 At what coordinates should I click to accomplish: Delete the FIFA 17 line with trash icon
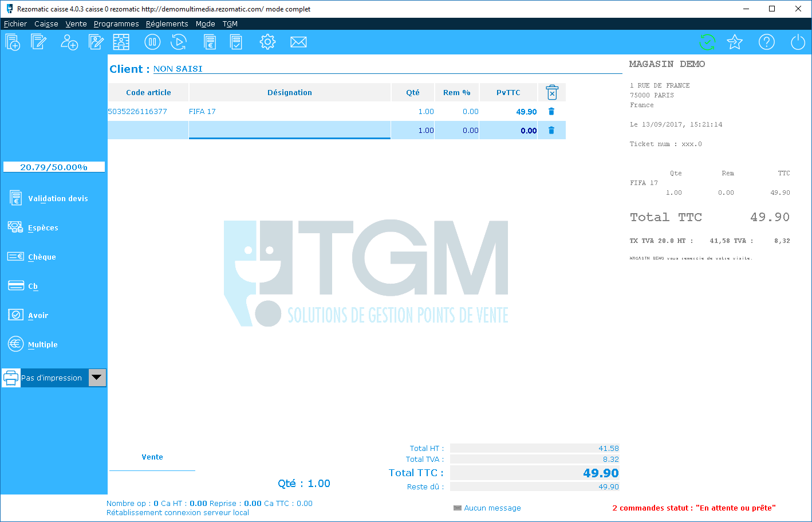(x=551, y=112)
